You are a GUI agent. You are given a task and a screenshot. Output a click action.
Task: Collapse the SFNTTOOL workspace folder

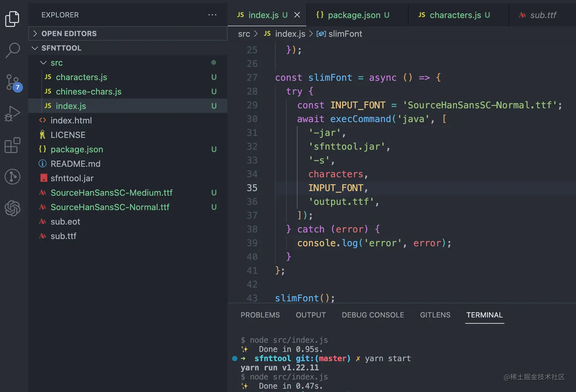[x=128, y=48]
